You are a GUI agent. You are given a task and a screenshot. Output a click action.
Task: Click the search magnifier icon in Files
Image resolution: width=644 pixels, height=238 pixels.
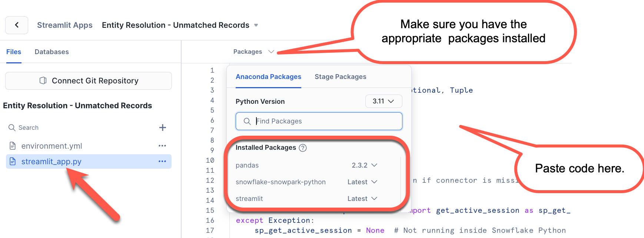tap(12, 128)
